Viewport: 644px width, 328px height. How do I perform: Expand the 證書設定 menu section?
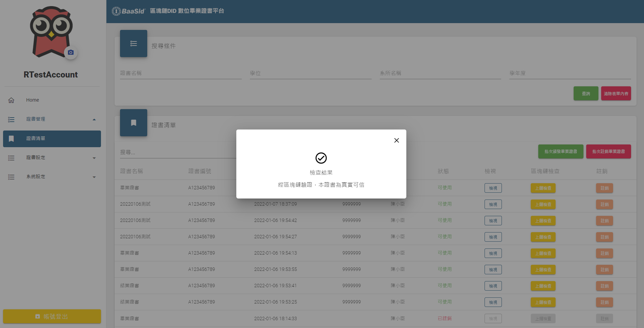tap(94, 158)
